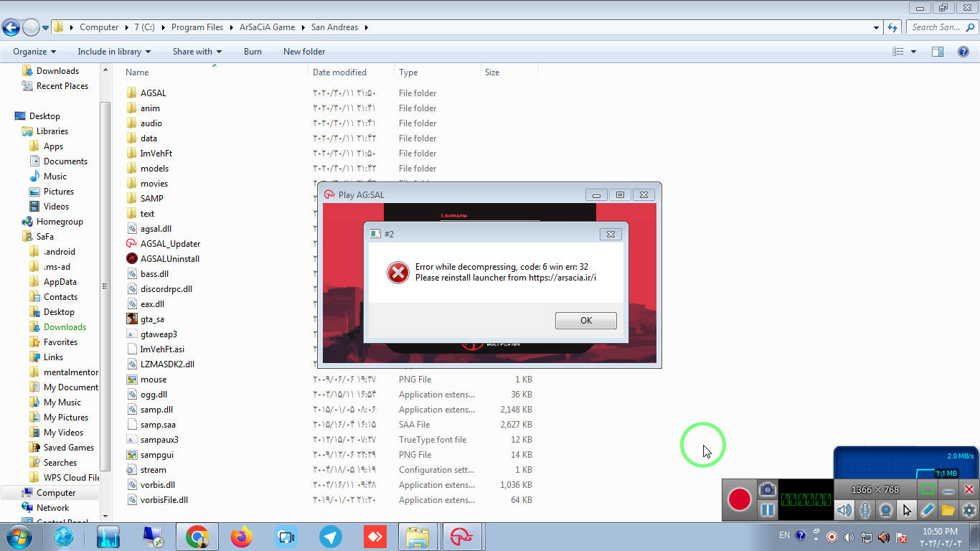Viewport: 980px width, 551px height.
Task: Open the Share with dropdown
Action: pyautogui.click(x=197, y=52)
